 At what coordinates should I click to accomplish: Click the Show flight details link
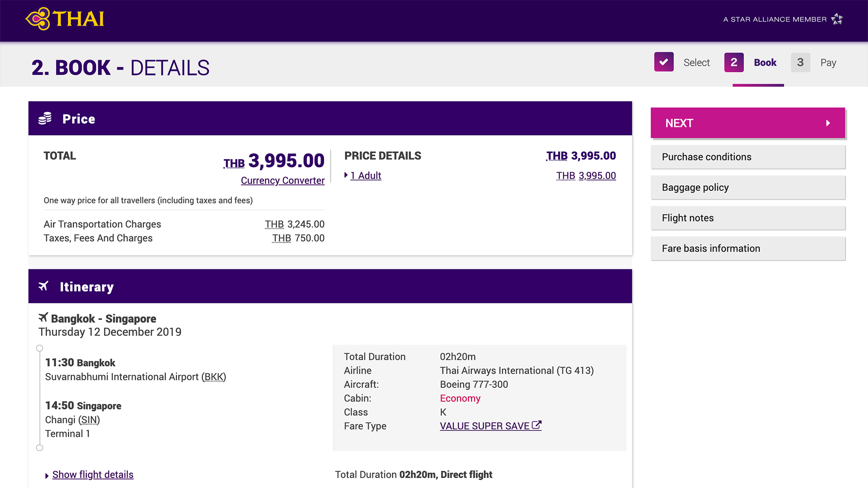(x=93, y=474)
